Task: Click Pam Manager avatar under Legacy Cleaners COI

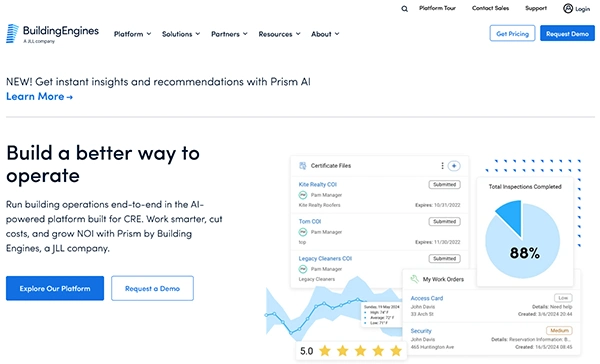Action: [x=303, y=269]
